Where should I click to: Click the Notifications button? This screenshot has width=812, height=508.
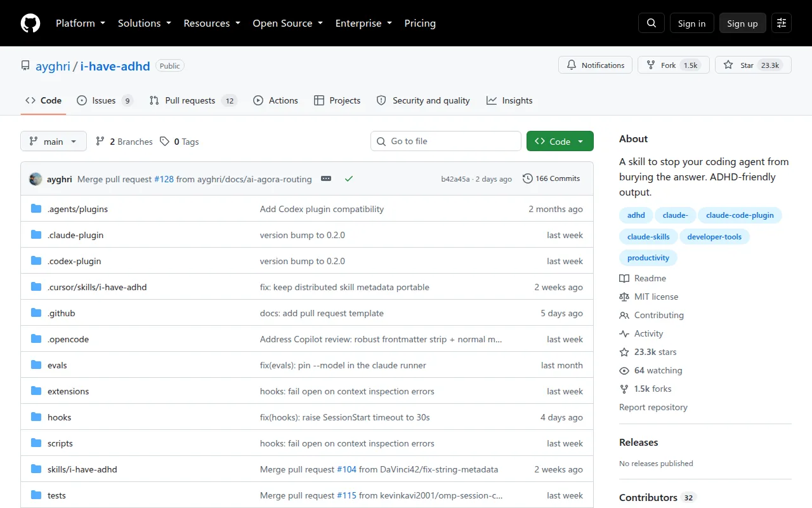point(595,65)
